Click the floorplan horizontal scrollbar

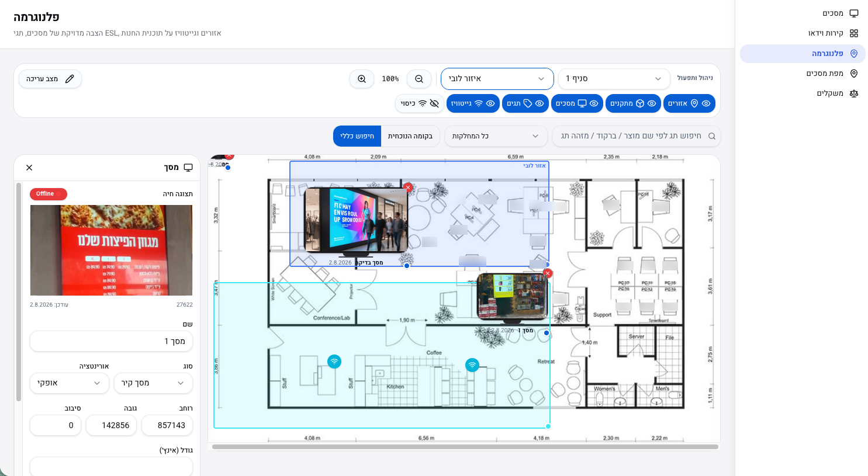click(x=465, y=447)
